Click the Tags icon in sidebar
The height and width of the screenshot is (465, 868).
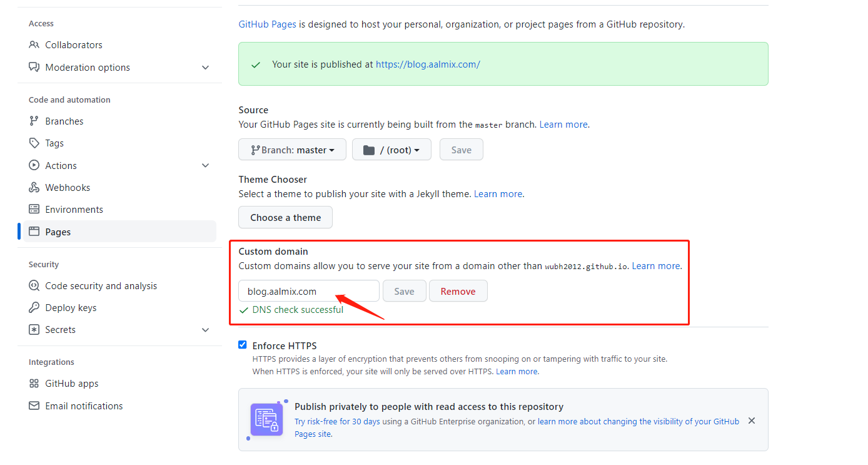point(34,143)
